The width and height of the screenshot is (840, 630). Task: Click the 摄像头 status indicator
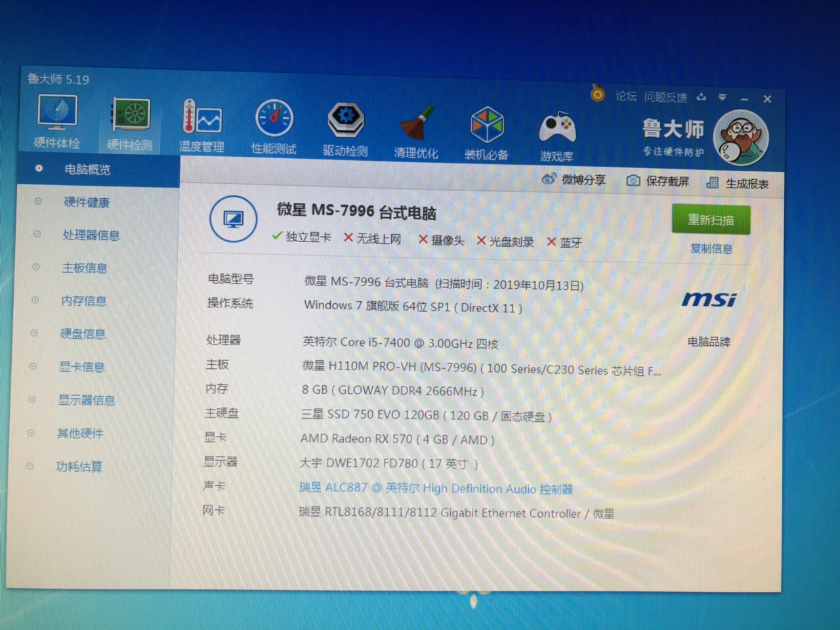pyautogui.click(x=441, y=240)
